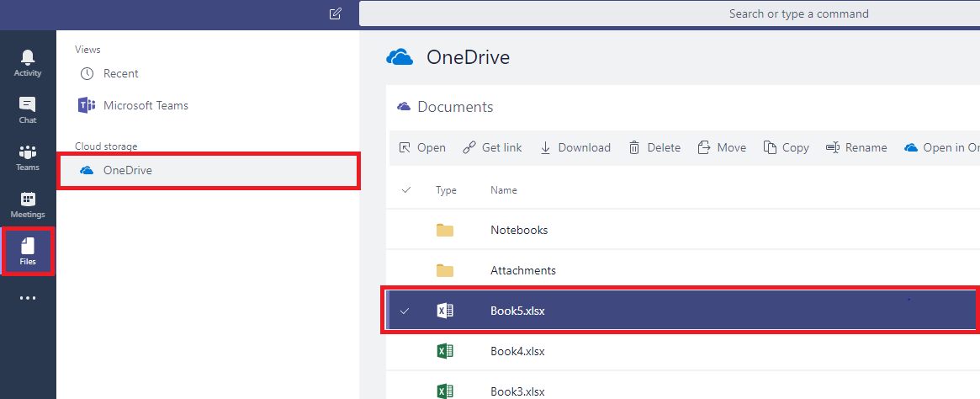Click Open in OneDrive button
The height and width of the screenshot is (399, 980).
click(x=942, y=147)
